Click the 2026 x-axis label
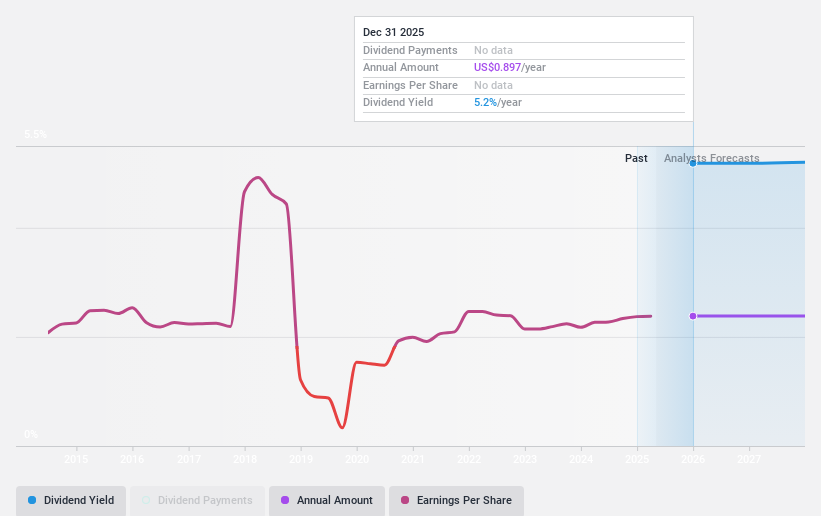The image size is (821, 516). [693, 459]
